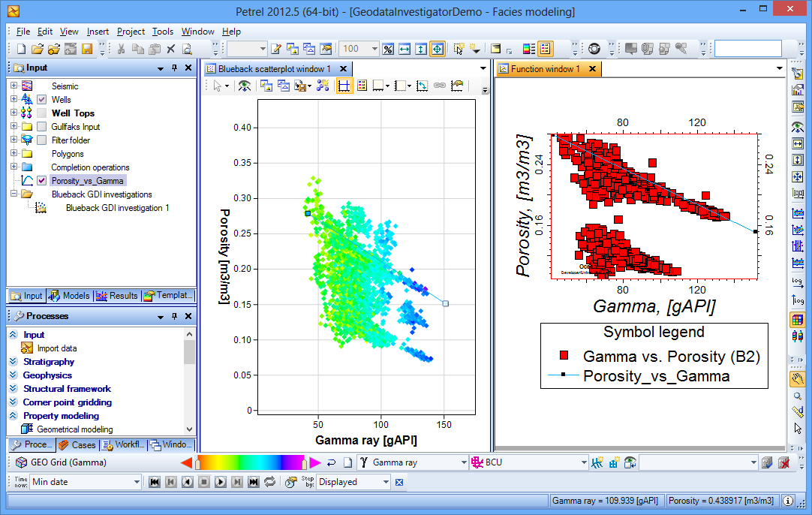This screenshot has height=515, width=812.
Task: Open the Gamma ray property dropdown
Action: click(x=464, y=462)
